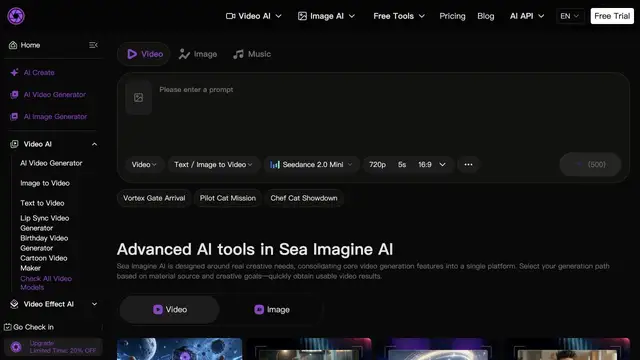Click the AI Create sidebar text
The width and height of the screenshot is (640, 360).
(x=39, y=73)
